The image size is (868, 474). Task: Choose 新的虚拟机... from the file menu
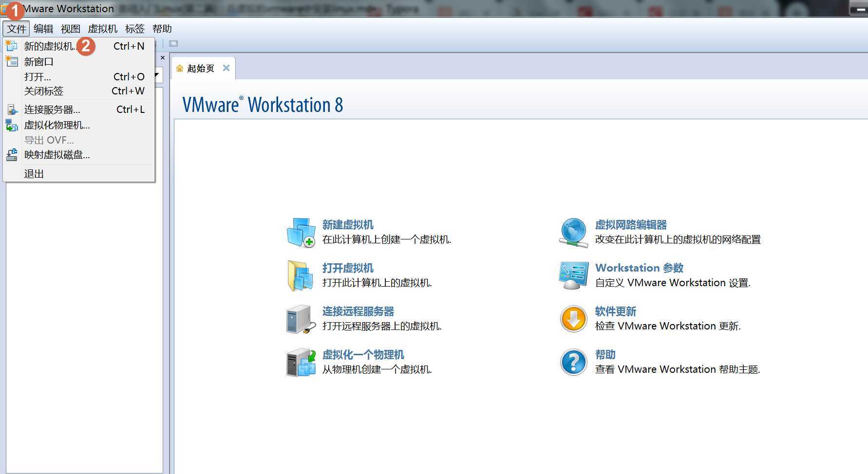(79, 46)
